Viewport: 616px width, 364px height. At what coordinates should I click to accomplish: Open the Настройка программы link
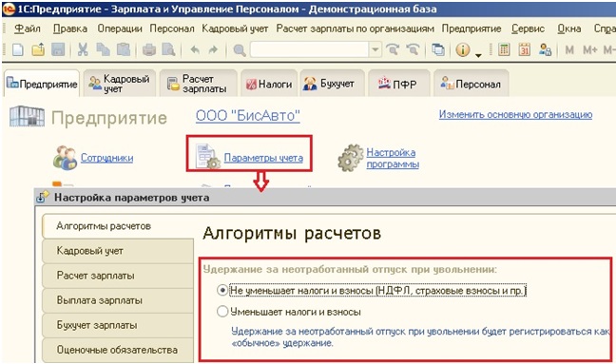(x=393, y=158)
